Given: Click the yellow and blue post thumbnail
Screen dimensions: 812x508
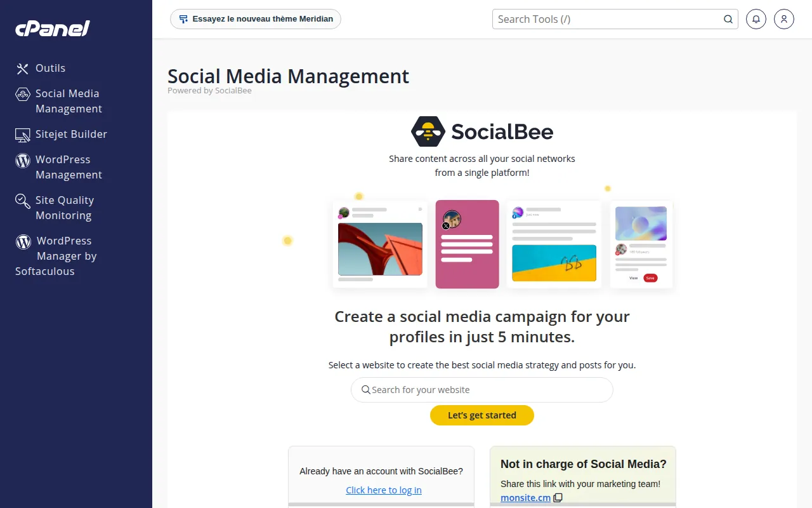Looking at the screenshot, I should click(554, 263).
